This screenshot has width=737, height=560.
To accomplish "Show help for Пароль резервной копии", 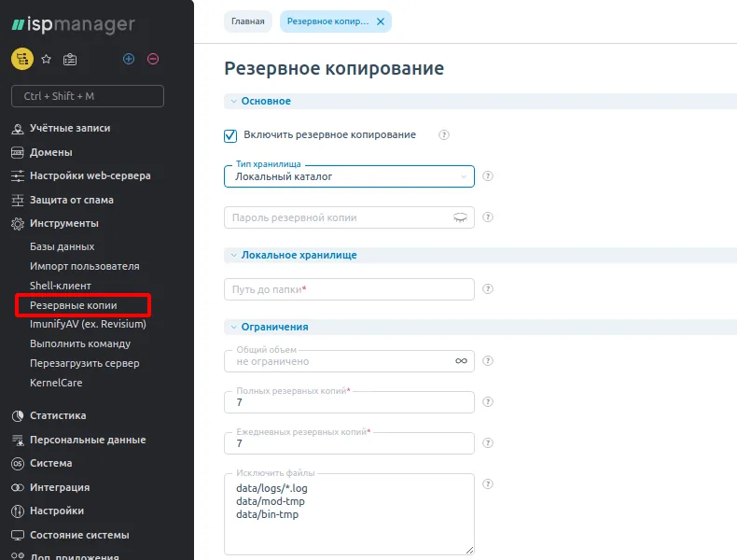I will pyautogui.click(x=488, y=217).
